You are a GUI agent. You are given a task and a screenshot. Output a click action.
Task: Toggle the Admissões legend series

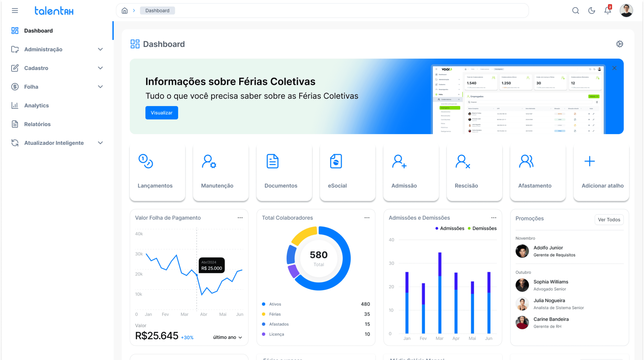pyautogui.click(x=449, y=228)
